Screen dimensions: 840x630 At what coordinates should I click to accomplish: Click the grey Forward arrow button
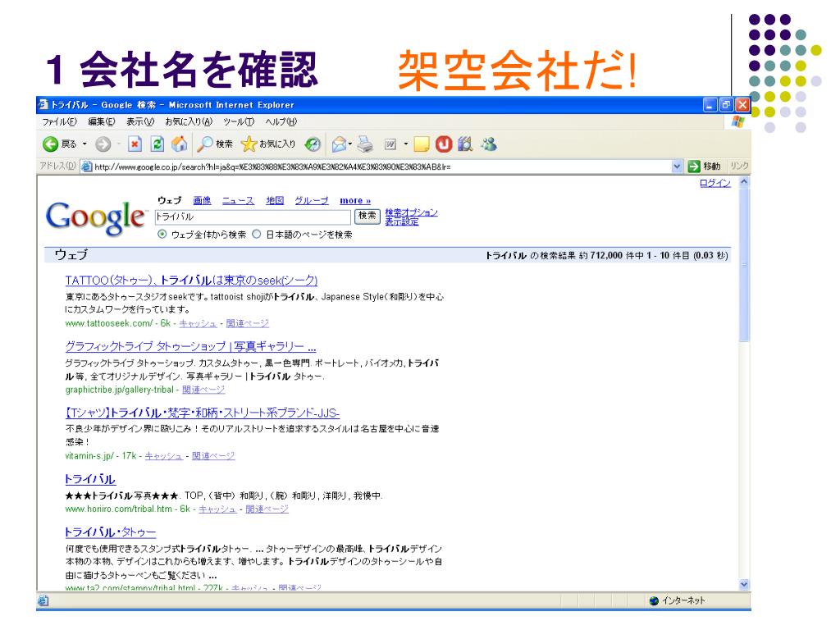103,144
